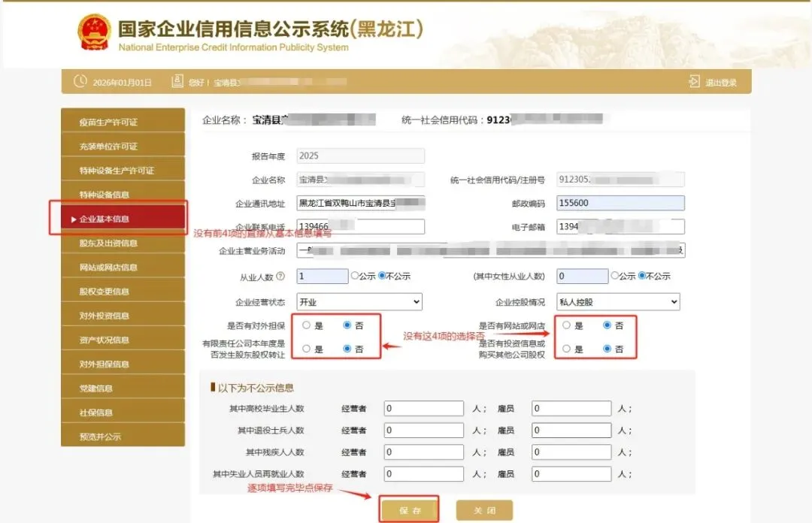
Task: Select 是 for 是否有对外担保
Action: tap(307, 325)
